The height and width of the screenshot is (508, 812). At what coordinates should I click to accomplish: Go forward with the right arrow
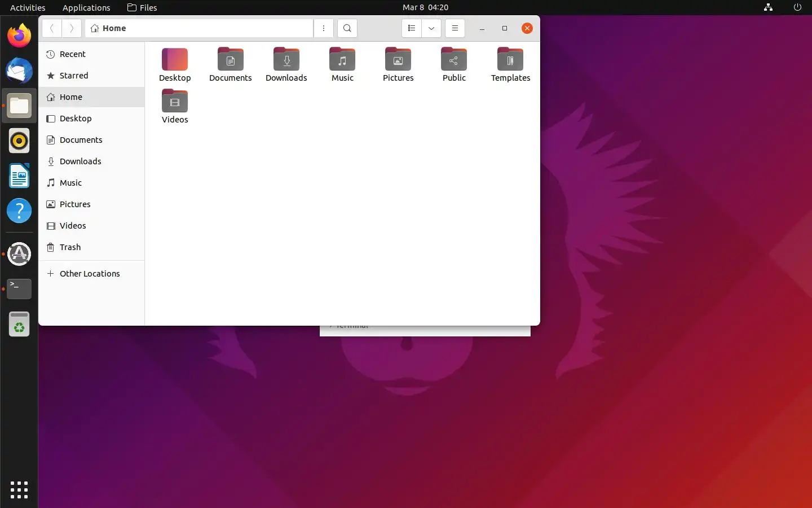[x=72, y=28]
